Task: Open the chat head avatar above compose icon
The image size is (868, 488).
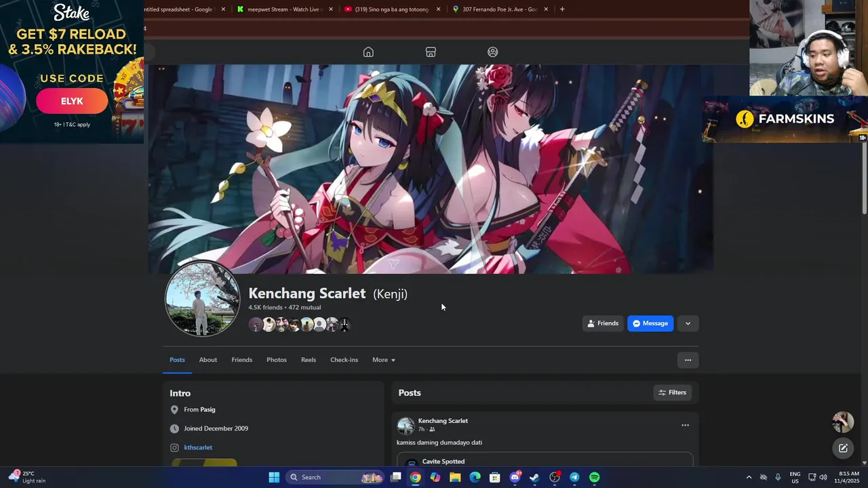Action: click(843, 422)
